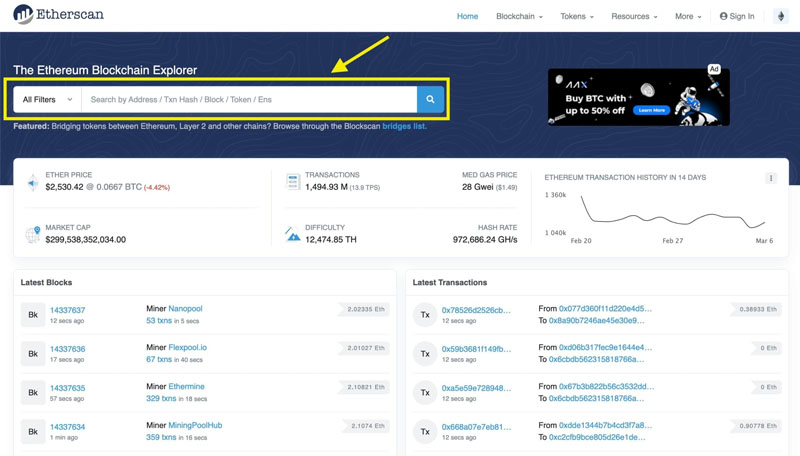Open miner Nanopool

click(x=185, y=309)
